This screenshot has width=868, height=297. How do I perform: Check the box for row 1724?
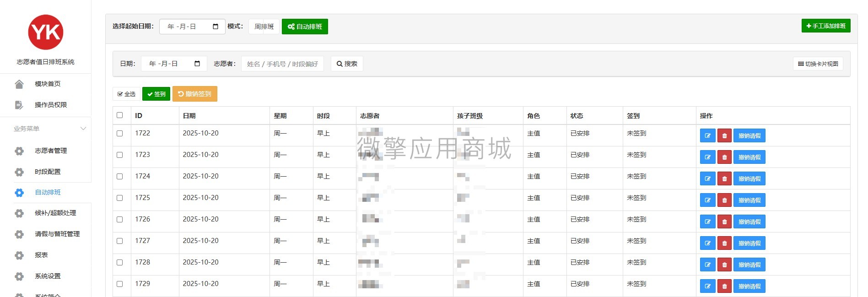tap(120, 176)
